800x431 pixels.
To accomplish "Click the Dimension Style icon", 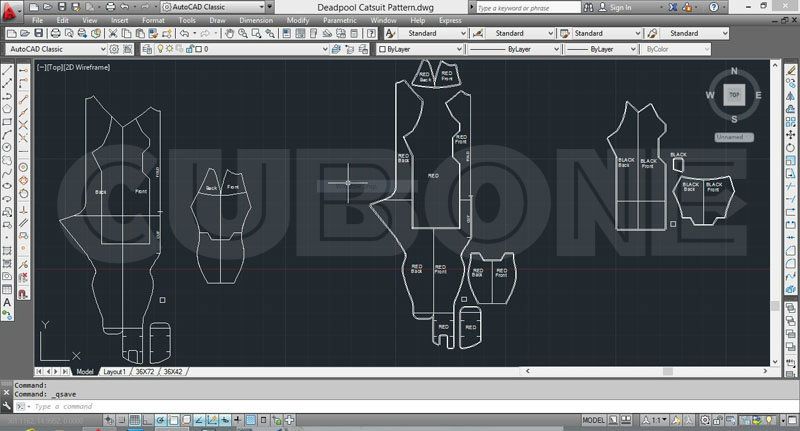I will (x=478, y=33).
